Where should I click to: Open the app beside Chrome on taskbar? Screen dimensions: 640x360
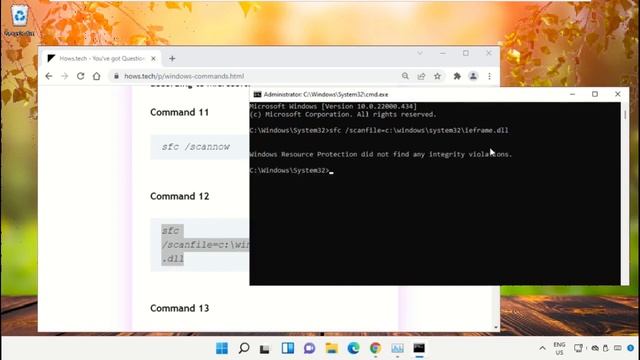(398, 348)
